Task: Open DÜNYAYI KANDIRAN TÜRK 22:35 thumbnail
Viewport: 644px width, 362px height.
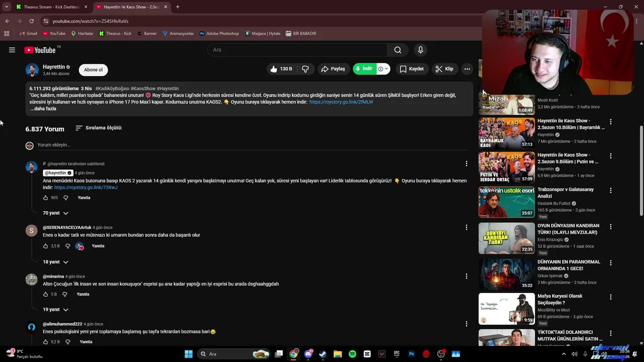Action: tap(507, 238)
